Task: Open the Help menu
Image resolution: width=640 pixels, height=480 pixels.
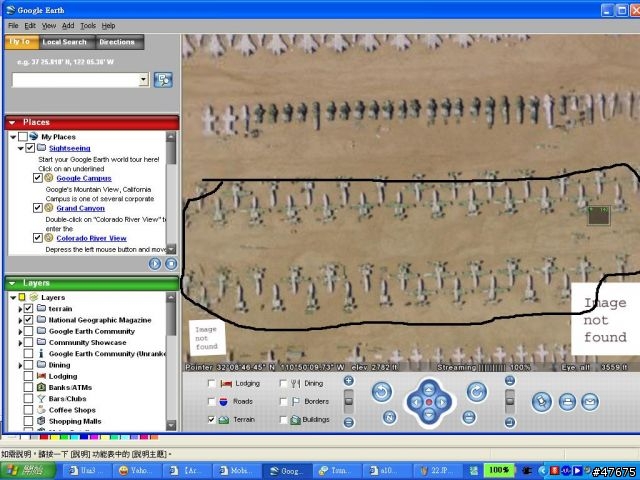Action: click(108, 26)
